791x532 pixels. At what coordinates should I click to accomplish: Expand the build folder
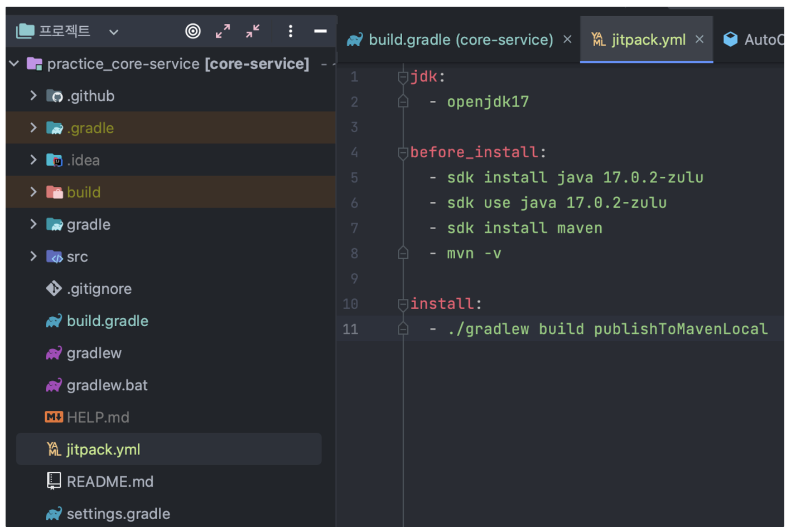(x=33, y=192)
